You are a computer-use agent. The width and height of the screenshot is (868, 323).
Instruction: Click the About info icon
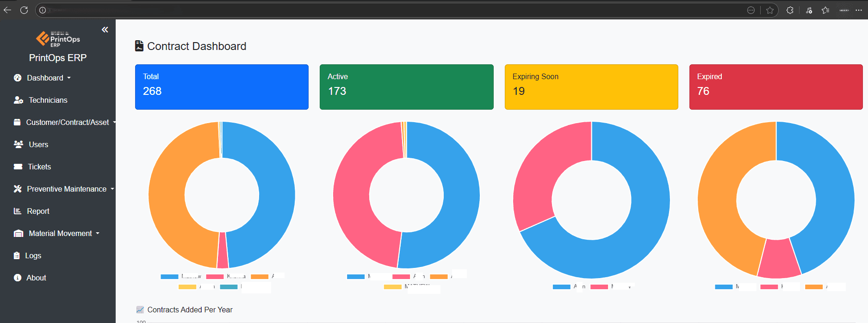[18, 278]
